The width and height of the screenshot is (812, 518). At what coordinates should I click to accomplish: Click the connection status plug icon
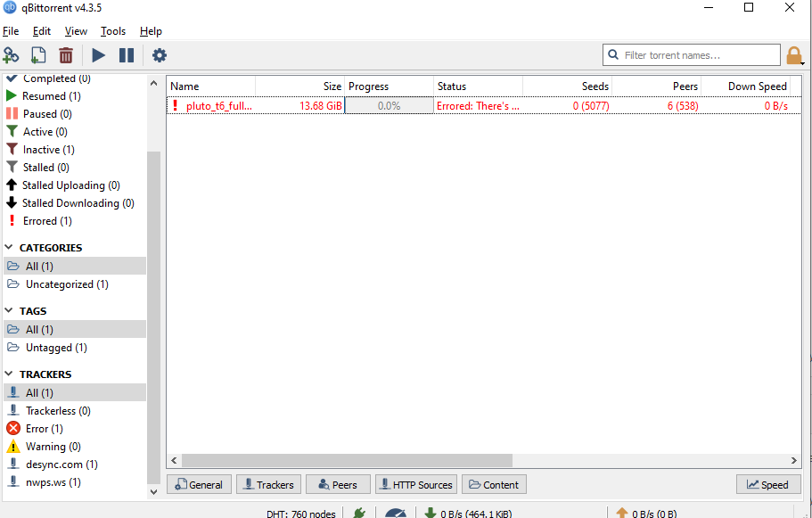click(359, 513)
